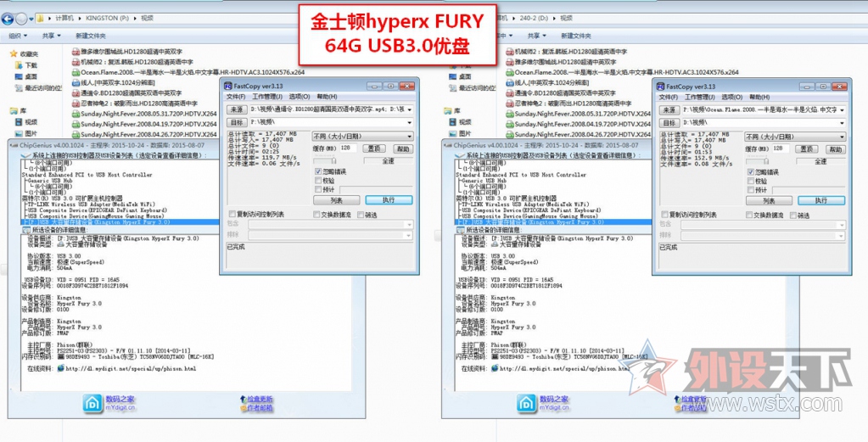Open P:\视频\ destination dropdown in FastCopy
This screenshot has height=442, width=868.
409,122
